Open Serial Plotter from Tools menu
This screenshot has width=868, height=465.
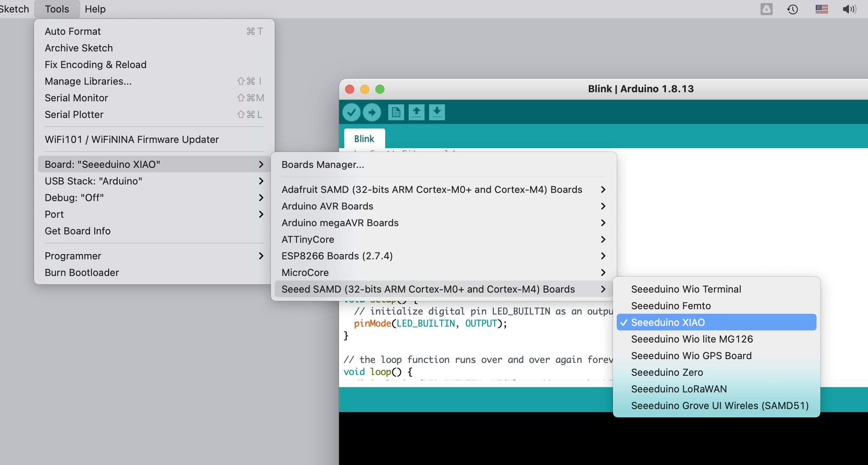click(154, 114)
